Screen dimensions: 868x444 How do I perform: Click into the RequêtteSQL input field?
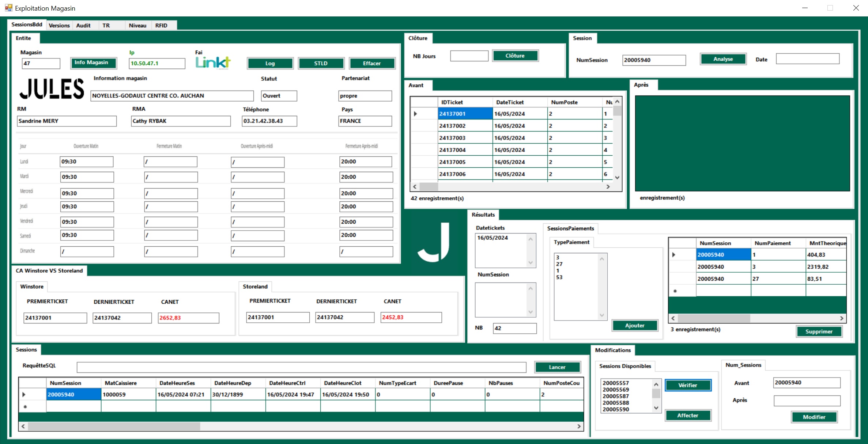coord(301,367)
